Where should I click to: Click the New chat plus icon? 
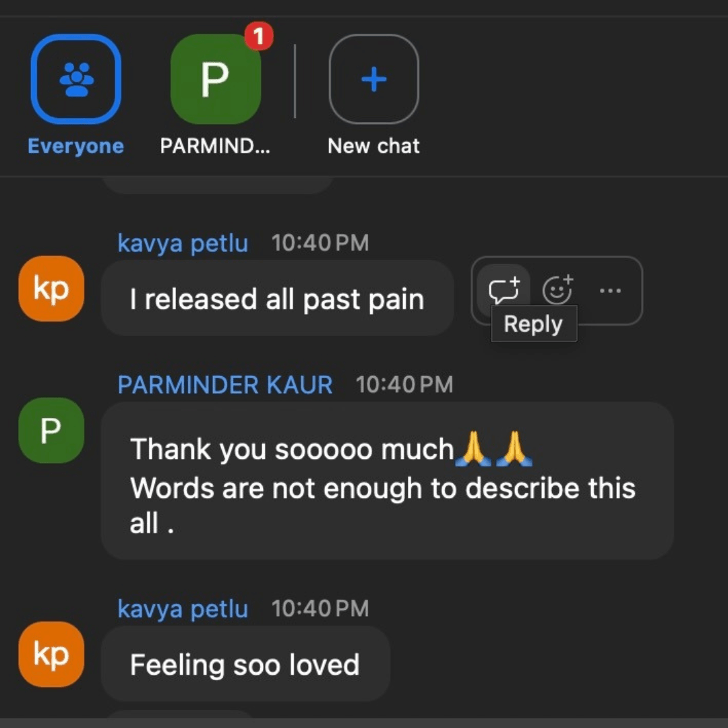pyautogui.click(x=373, y=79)
